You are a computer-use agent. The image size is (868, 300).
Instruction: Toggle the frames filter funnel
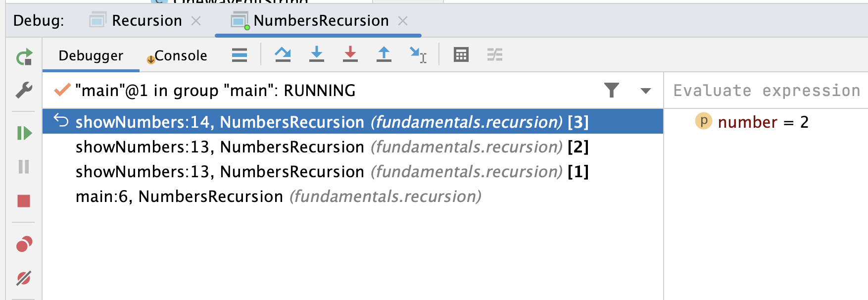point(612,90)
